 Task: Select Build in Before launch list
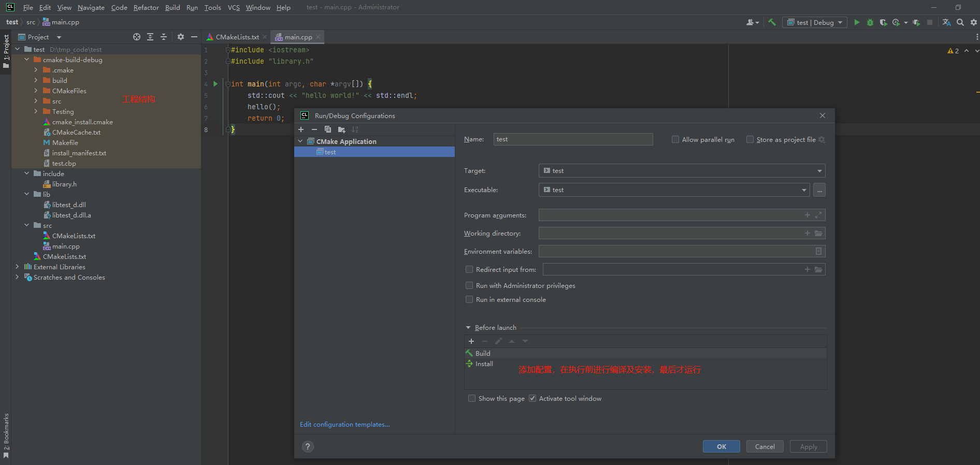[645, 353]
